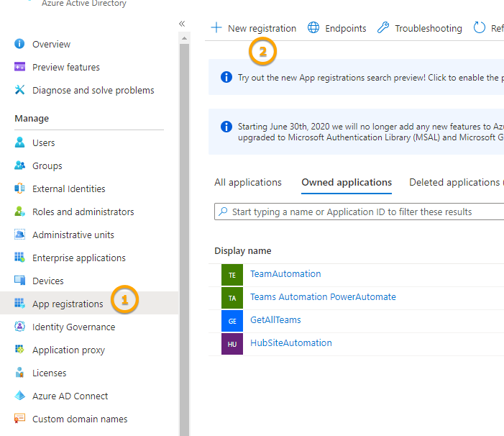Click the Application proxy icon
This screenshot has width=504, height=436.
click(19, 349)
